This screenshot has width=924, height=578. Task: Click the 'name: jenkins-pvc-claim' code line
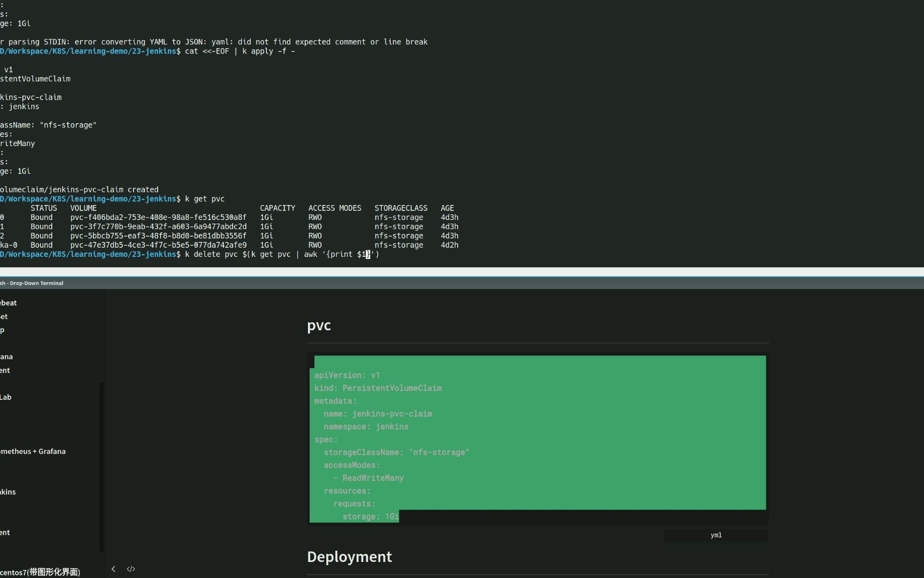tap(378, 414)
